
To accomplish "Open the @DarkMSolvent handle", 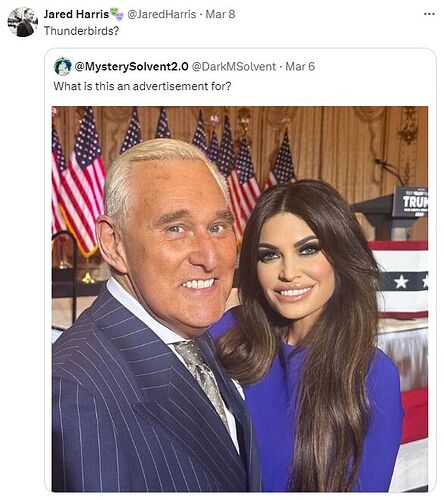I will click(234, 67).
